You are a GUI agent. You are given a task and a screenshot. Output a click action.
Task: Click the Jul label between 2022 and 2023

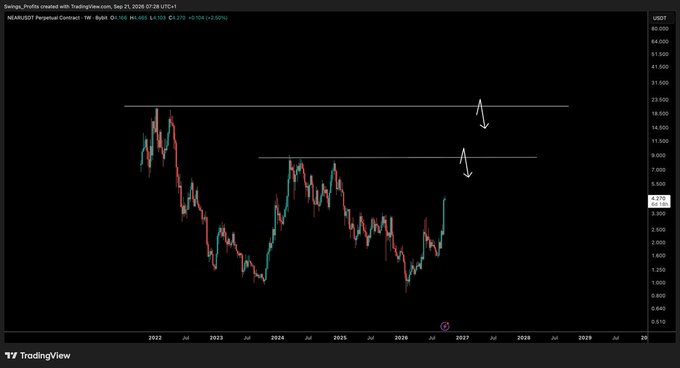point(186,338)
